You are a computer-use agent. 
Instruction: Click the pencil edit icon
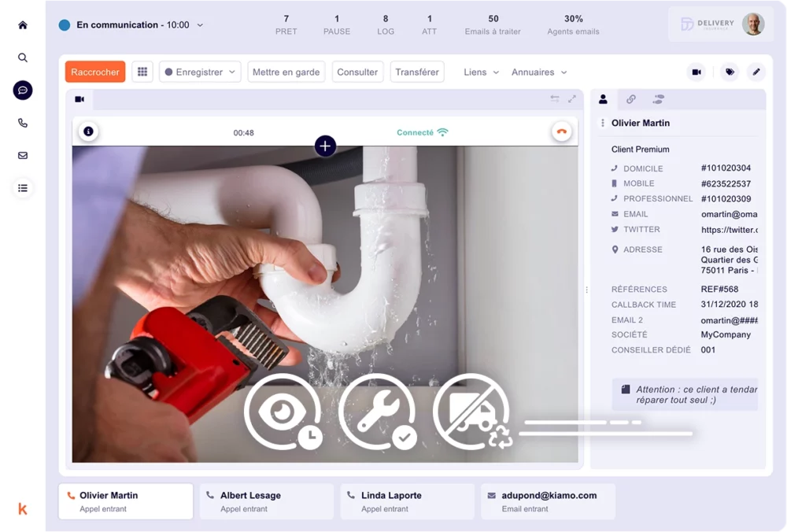click(756, 72)
